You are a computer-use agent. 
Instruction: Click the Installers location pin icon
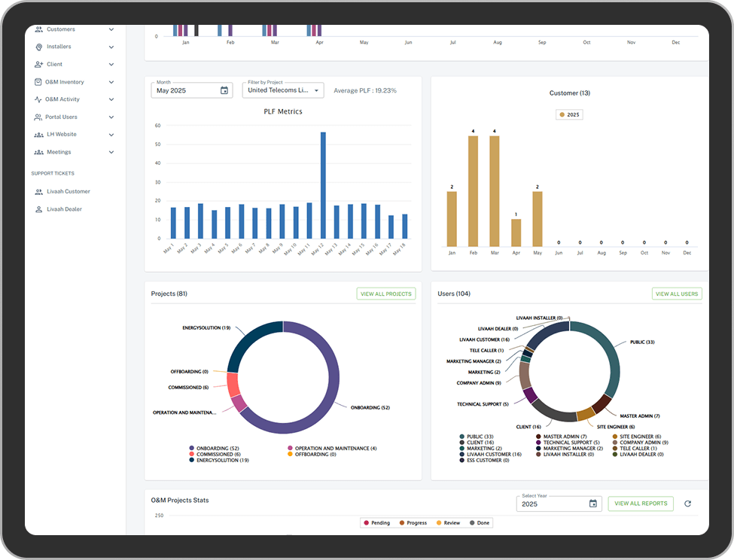39,47
